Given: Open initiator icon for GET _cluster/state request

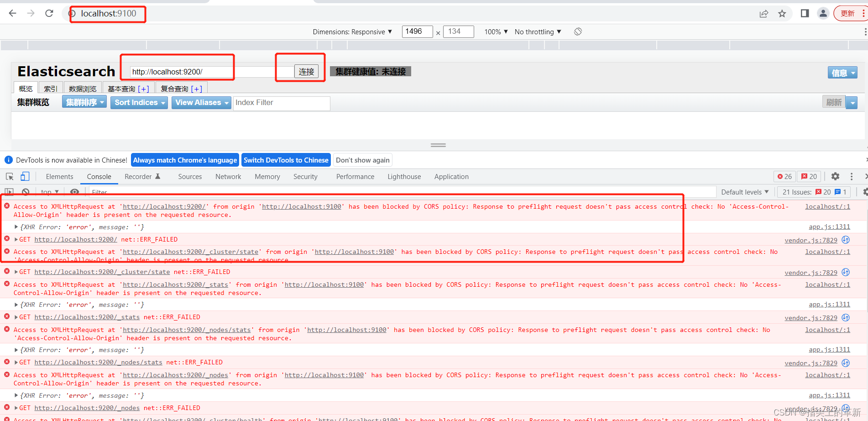Looking at the screenshot, I should [846, 272].
